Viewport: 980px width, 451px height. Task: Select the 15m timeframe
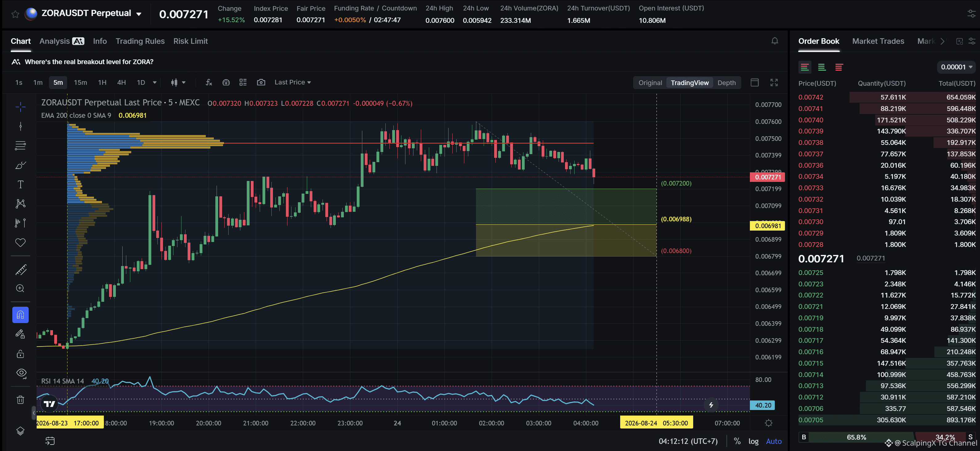coord(80,82)
